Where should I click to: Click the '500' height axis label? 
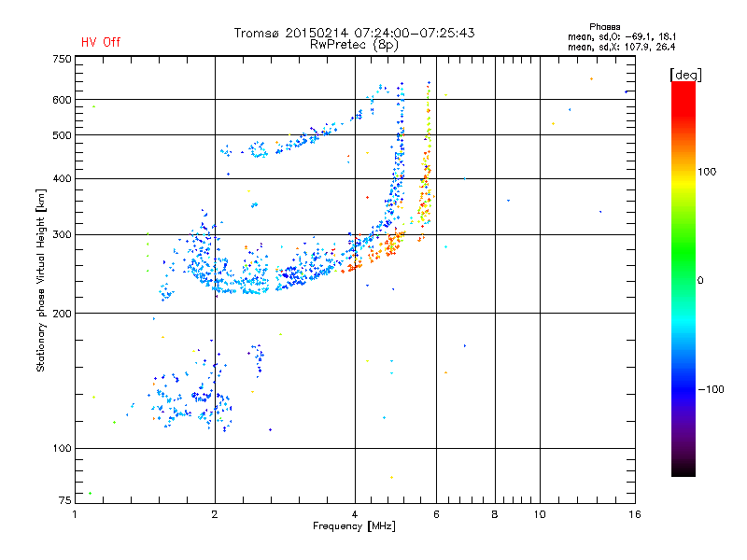(62, 135)
